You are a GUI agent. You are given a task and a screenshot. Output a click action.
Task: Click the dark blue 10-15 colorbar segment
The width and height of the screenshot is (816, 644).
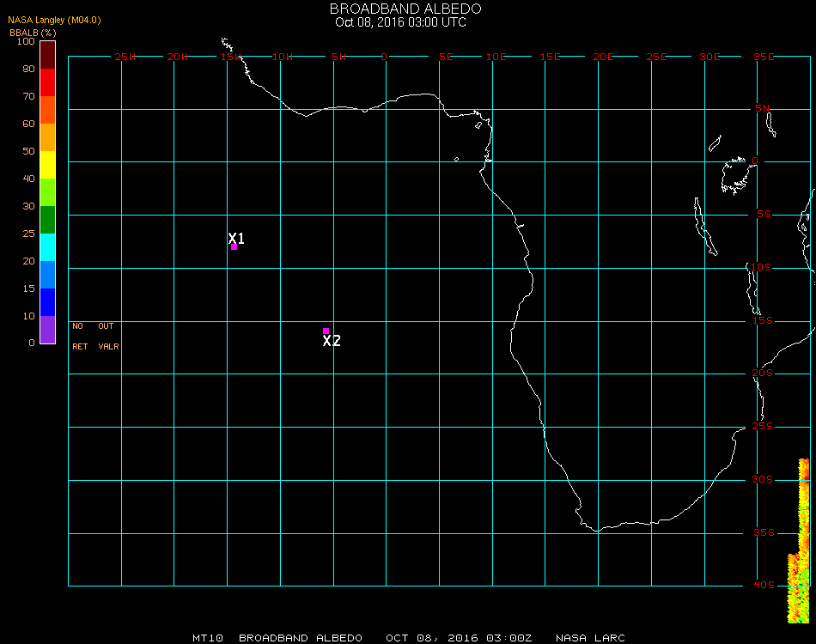(x=47, y=302)
